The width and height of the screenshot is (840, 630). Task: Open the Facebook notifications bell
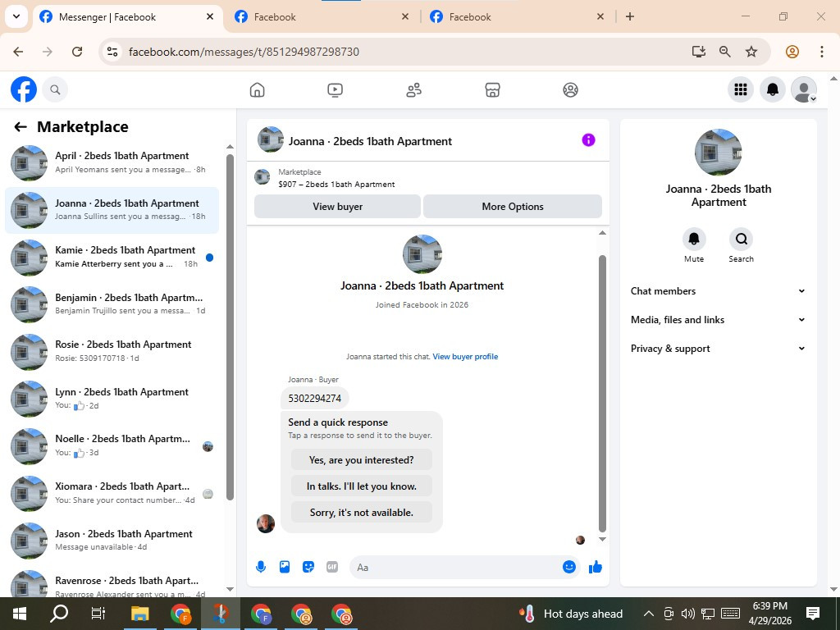pos(773,89)
